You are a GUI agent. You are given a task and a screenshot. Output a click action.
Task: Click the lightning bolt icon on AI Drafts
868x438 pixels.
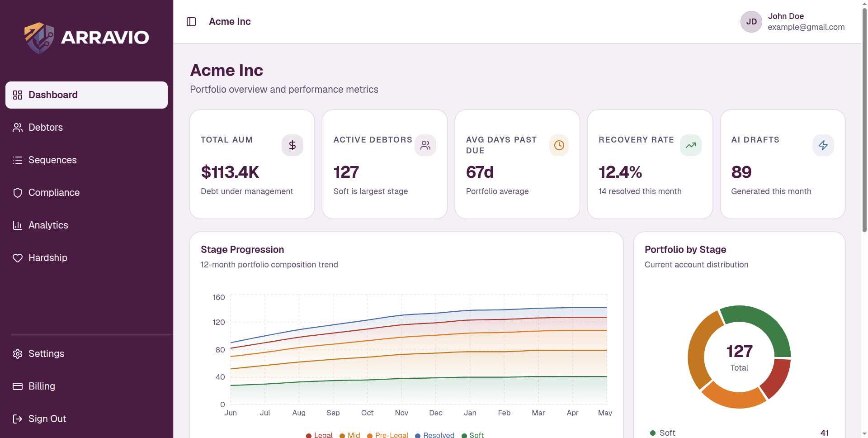click(823, 145)
